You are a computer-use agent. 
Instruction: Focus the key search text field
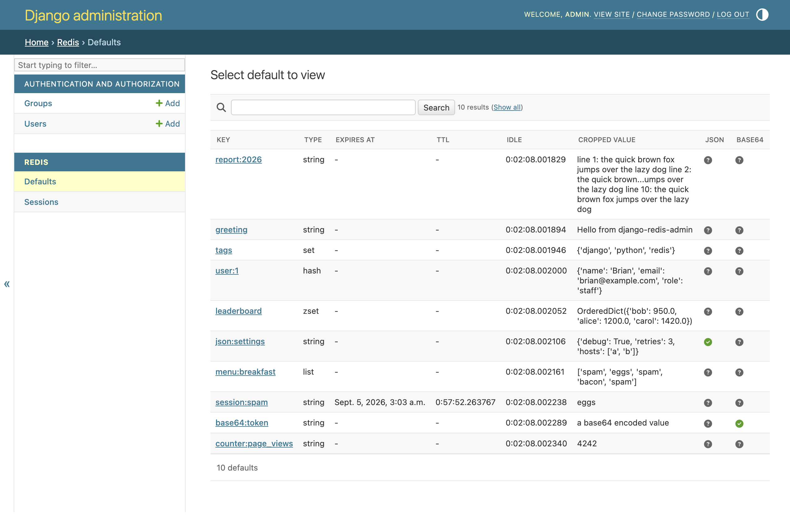(323, 107)
